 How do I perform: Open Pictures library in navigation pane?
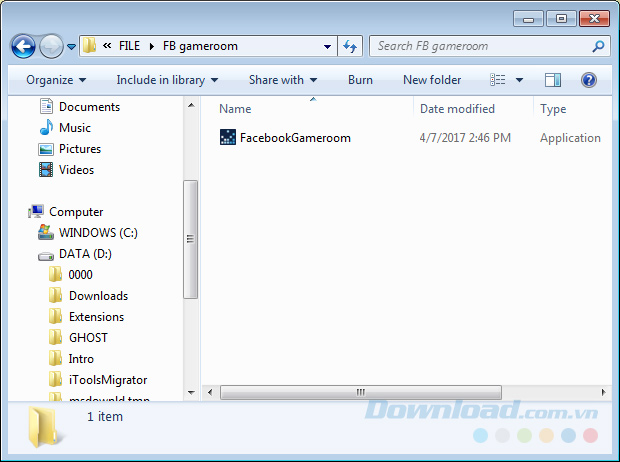tap(80, 149)
